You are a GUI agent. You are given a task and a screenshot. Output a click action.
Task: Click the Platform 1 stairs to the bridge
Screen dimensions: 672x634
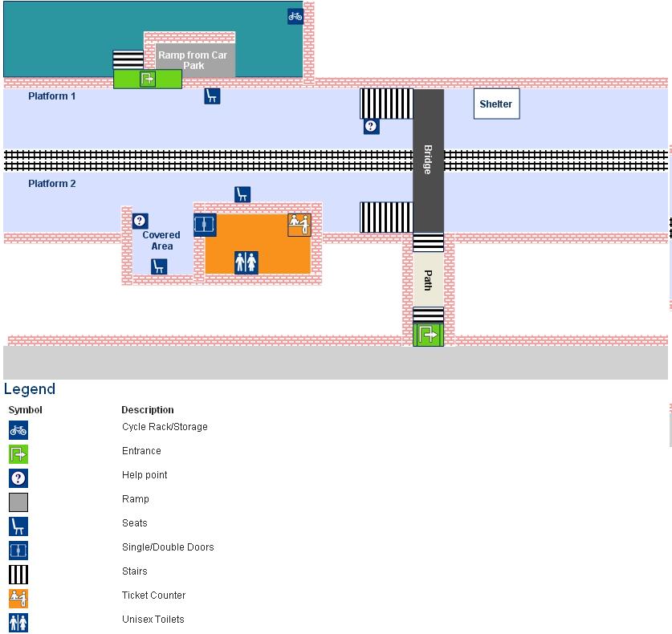[x=386, y=104]
